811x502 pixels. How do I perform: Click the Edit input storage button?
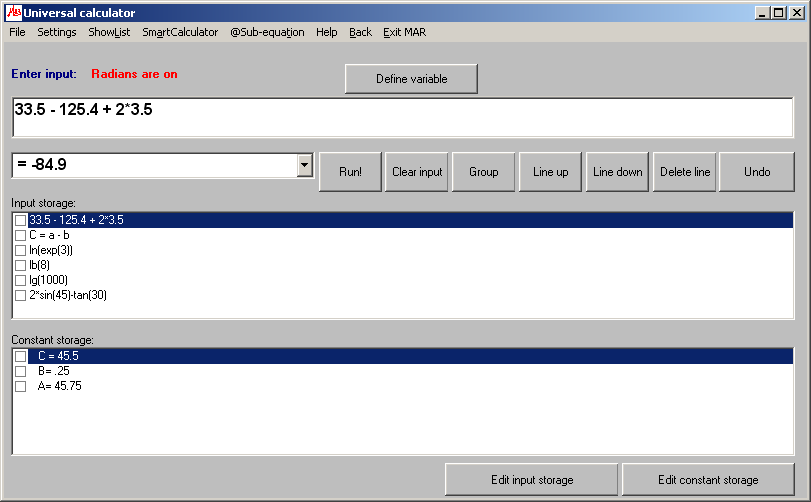click(532, 480)
